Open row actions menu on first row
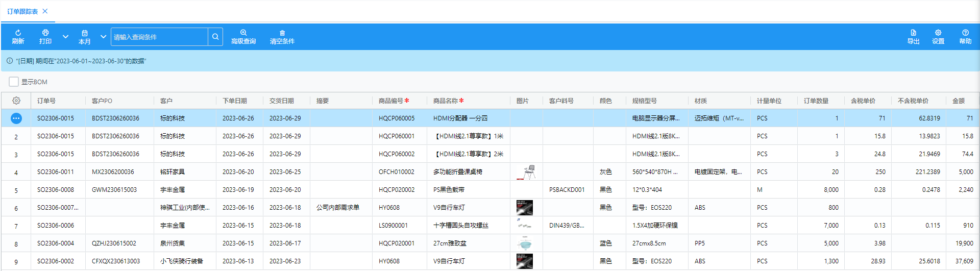The image size is (980, 271). [x=16, y=118]
